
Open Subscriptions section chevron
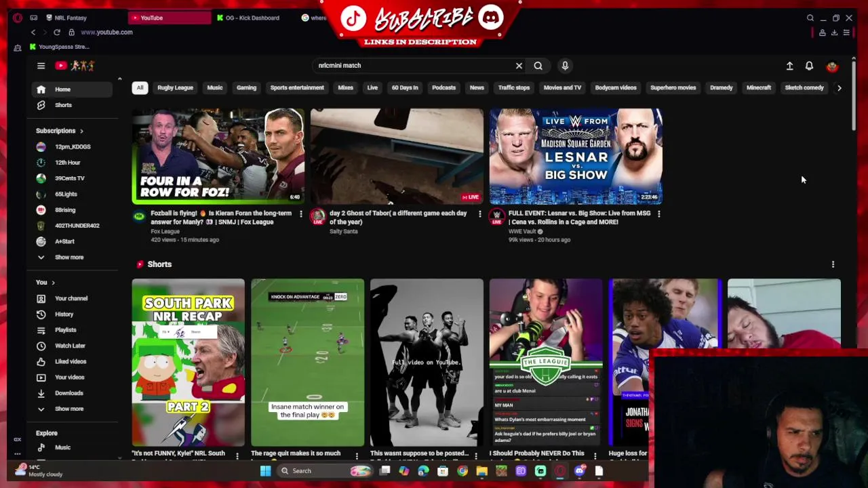(x=81, y=131)
